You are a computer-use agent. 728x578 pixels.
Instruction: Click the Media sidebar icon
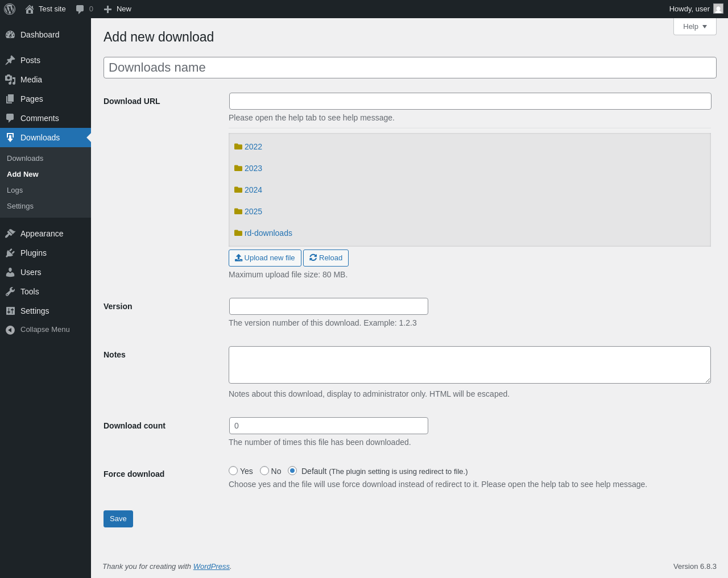[10, 80]
